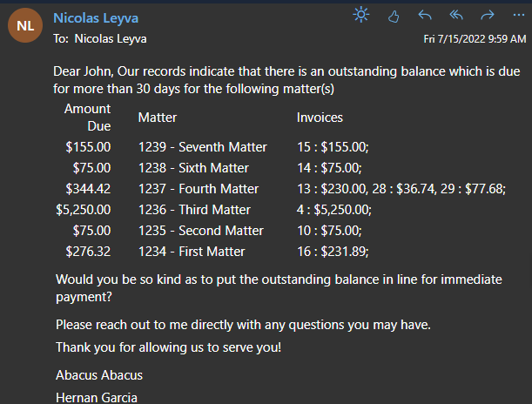Open sender name Nicolas Leyva contact card
Viewport: 532px width, 404px height.
pyautogui.click(x=95, y=17)
